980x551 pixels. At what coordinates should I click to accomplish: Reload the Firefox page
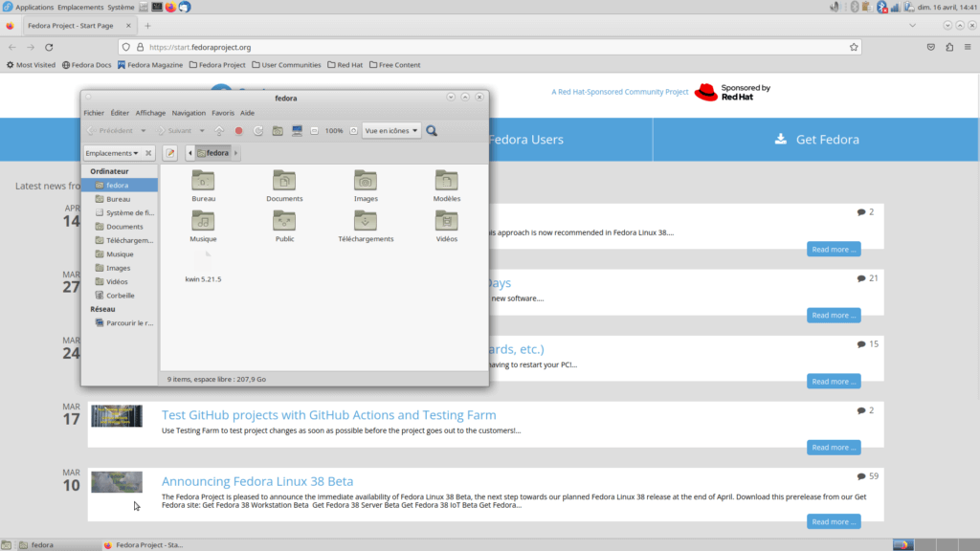coord(49,47)
